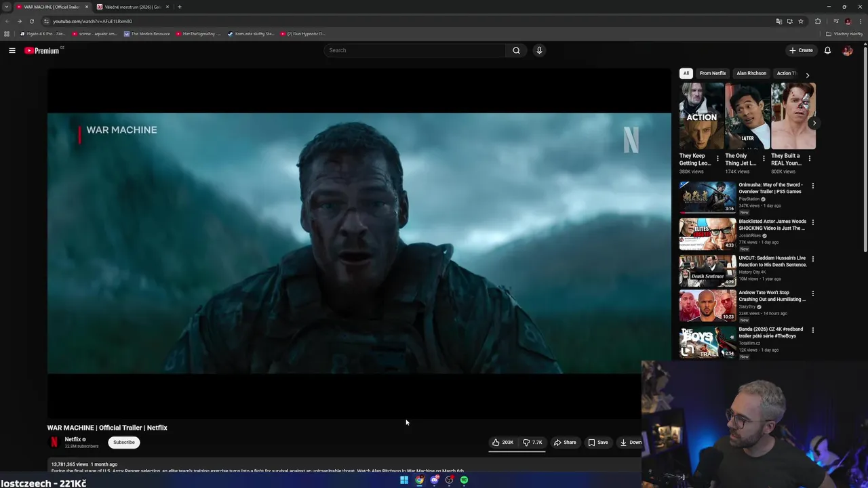Viewport: 868px width, 488px height.
Task: Open more options for Onimusha video
Action: [813, 186]
